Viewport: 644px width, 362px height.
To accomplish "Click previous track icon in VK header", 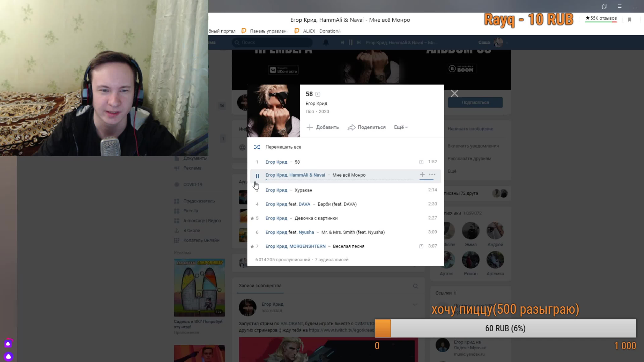I will coord(342,42).
